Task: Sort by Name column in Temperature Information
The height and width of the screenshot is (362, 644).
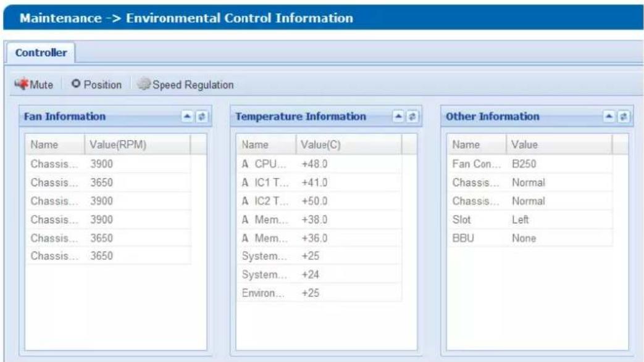Action: click(x=266, y=144)
